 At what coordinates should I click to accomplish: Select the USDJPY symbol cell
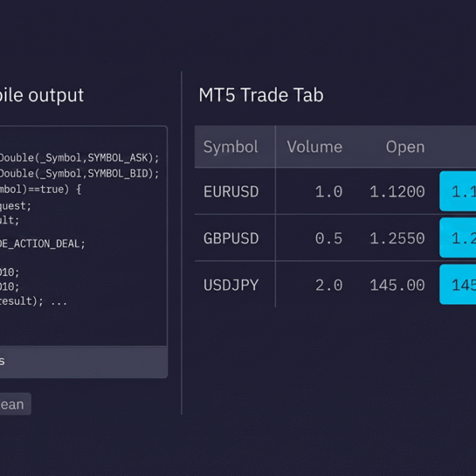[x=231, y=285]
